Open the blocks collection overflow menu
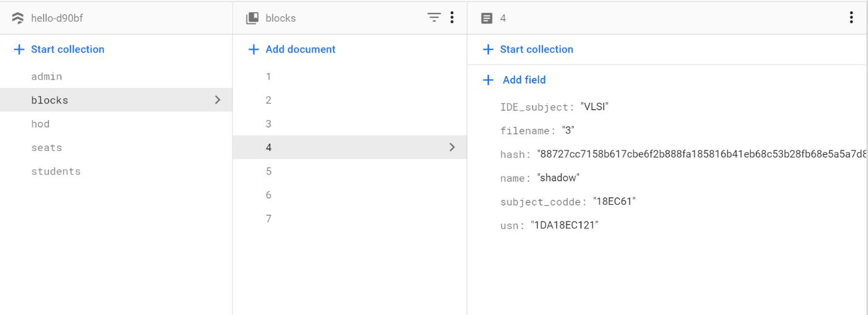 [x=452, y=18]
